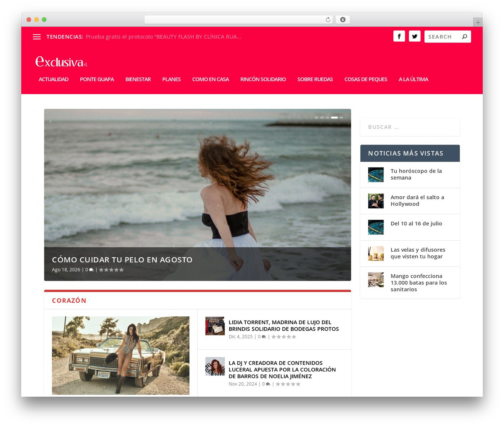Open Como en Casa section
Screen dimensions: 504x427
pos(211,79)
